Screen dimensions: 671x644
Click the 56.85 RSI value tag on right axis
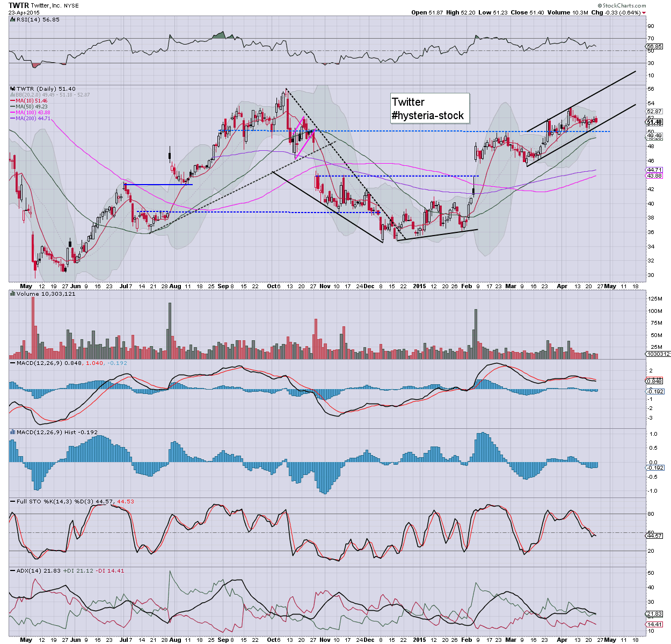click(x=654, y=47)
